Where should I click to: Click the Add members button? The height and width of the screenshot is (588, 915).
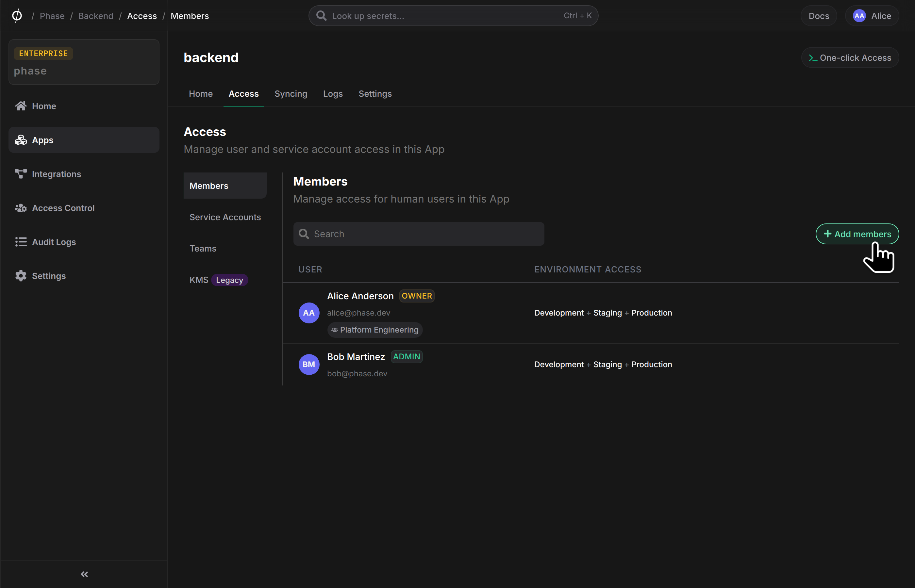coord(857,234)
